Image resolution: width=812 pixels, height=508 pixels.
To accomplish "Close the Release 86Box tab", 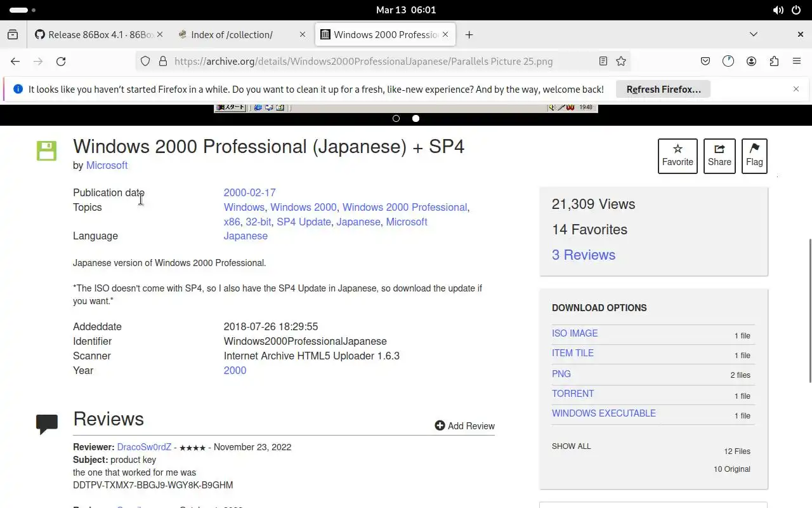I will [x=159, y=35].
